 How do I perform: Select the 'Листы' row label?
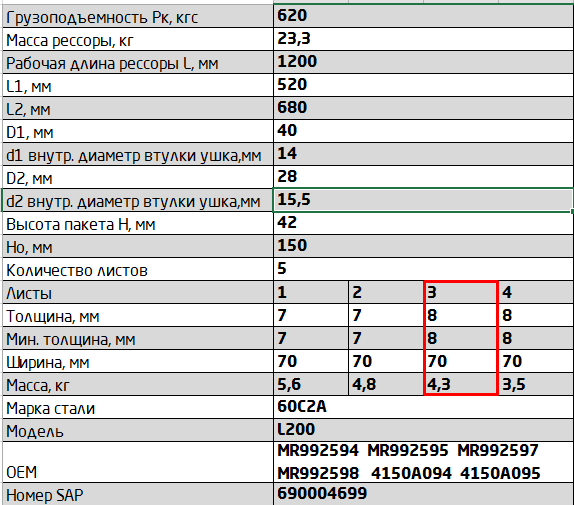(x=138, y=293)
